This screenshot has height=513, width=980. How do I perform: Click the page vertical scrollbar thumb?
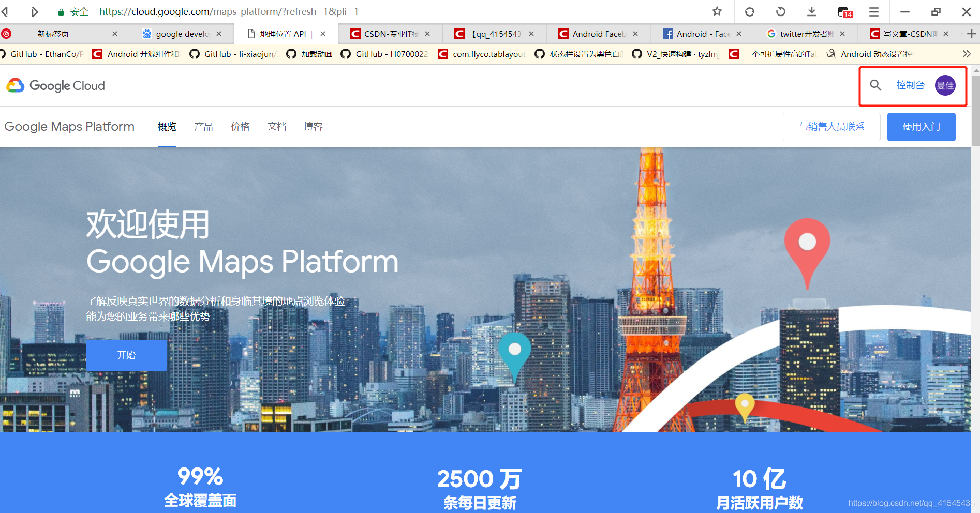point(975,111)
